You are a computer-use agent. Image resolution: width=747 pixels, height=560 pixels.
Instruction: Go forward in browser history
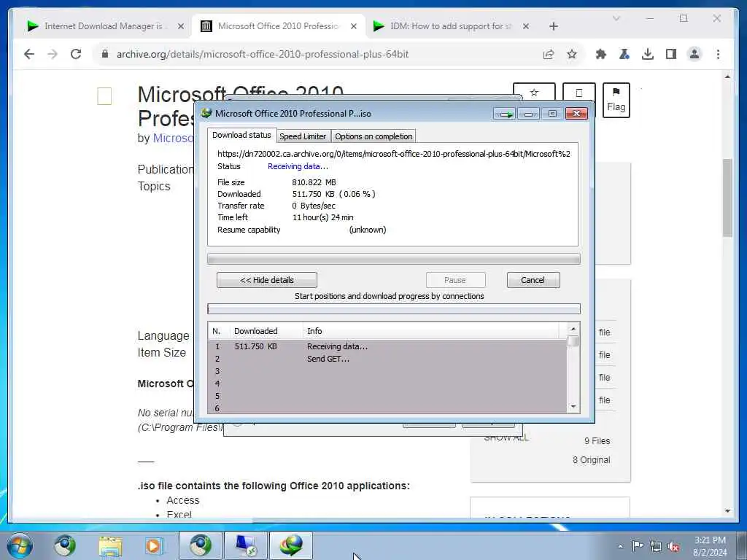click(x=53, y=54)
